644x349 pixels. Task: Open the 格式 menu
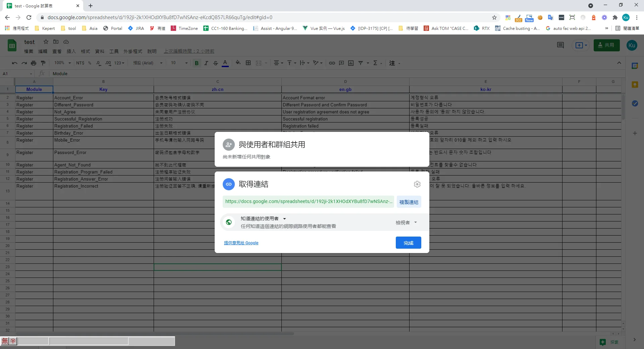[85, 51]
